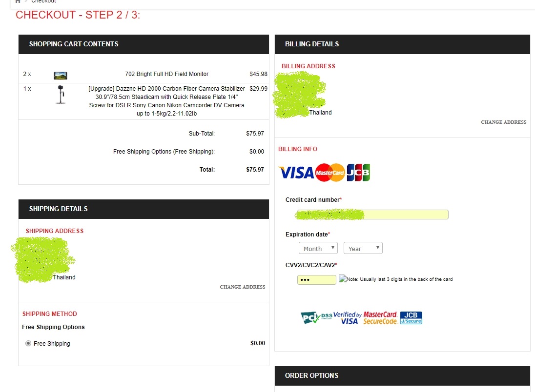Select the Free Shipping radio button
Screen dimensions: 535x392
pyautogui.click(x=28, y=343)
